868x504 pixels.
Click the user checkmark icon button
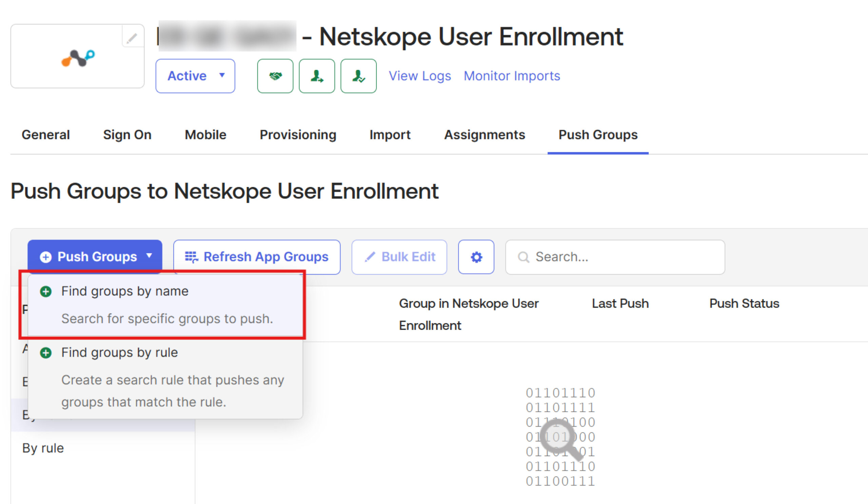click(x=359, y=76)
